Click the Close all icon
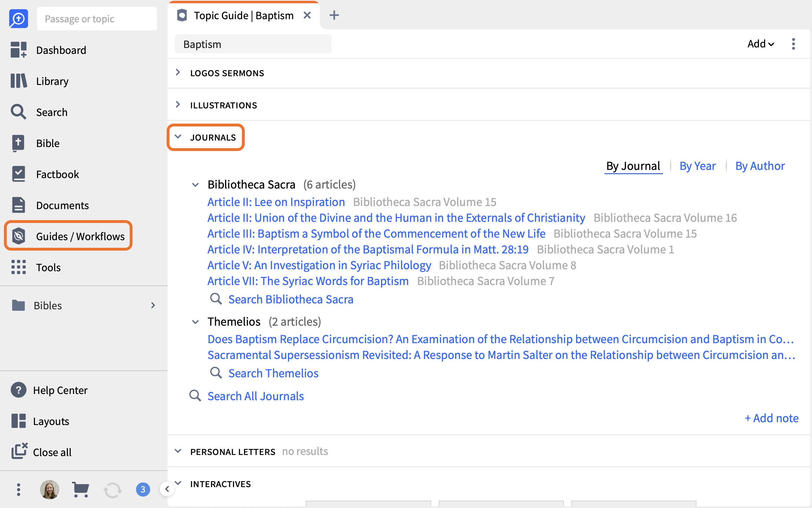Screen dimensions: 812x508 (x=19, y=451)
